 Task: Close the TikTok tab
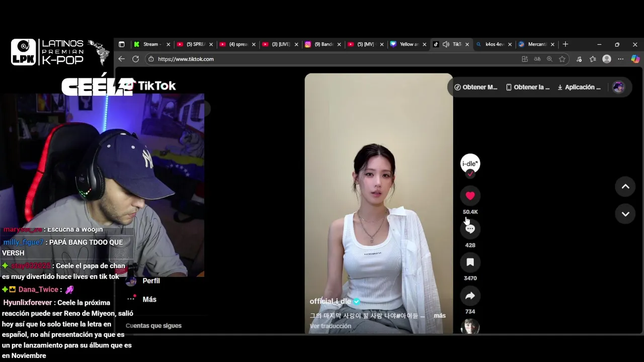467,44
